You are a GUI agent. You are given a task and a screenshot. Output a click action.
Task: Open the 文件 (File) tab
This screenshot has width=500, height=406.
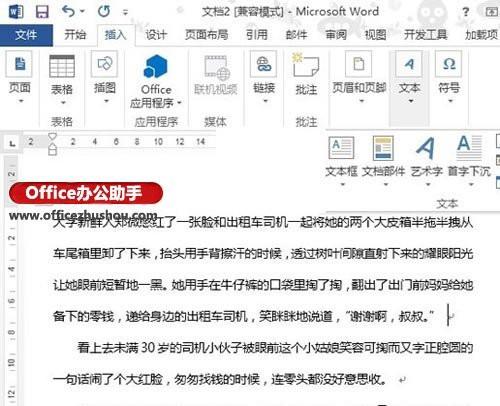click(26, 35)
